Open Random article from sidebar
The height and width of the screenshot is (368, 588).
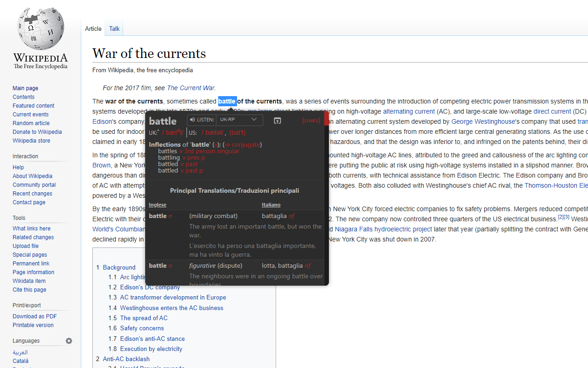pyautogui.click(x=31, y=123)
